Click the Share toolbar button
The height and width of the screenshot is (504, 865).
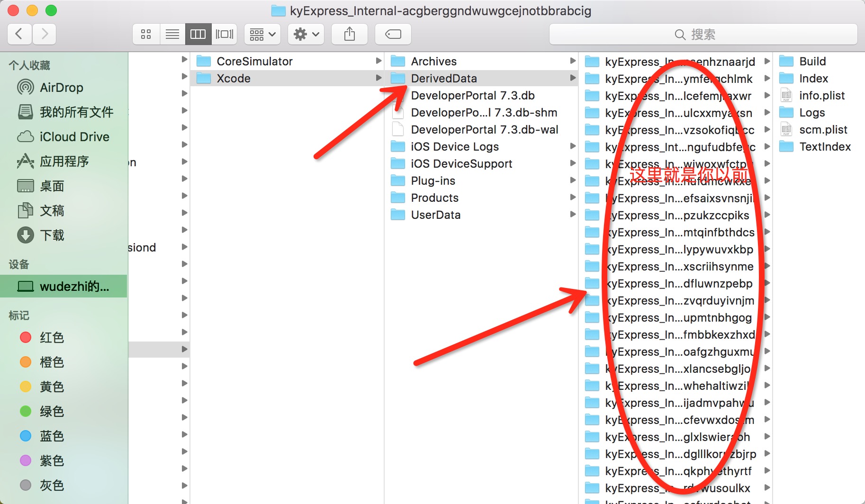[350, 34]
